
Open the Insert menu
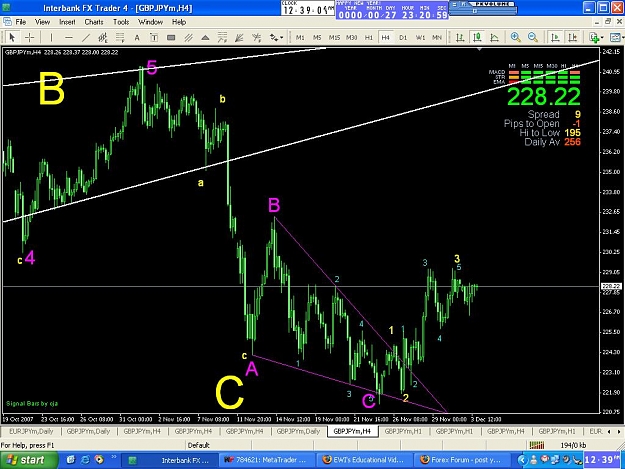[67, 22]
